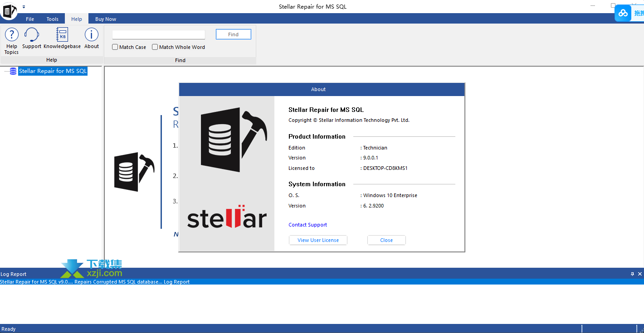Viewport: 644px width, 333px height.
Task: Open the Contact Support link
Action: click(x=307, y=225)
